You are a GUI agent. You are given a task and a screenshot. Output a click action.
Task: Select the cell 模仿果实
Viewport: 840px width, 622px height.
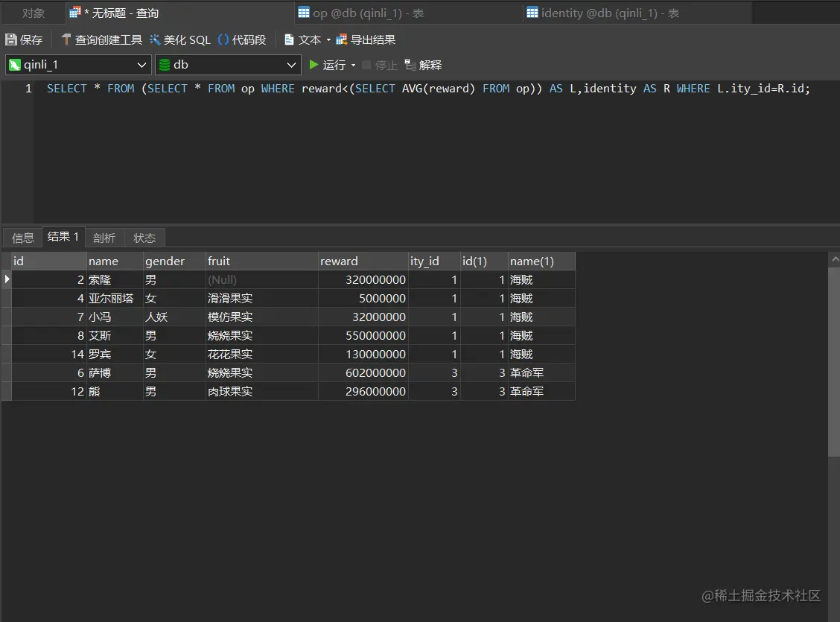[x=262, y=317]
